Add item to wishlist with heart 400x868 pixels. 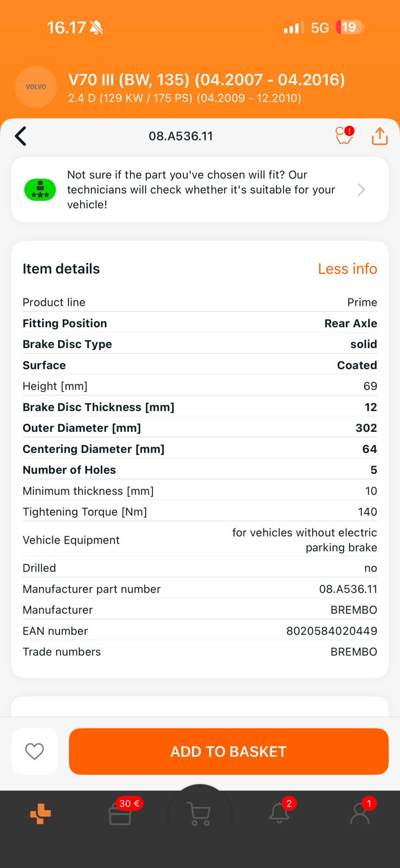click(x=35, y=751)
